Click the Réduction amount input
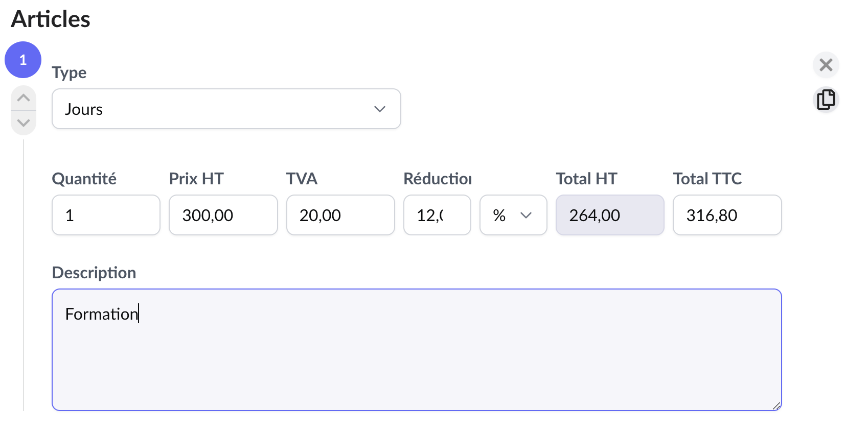Image resolution: width=868 pixels, height=433 pixels. pos(437,215)
